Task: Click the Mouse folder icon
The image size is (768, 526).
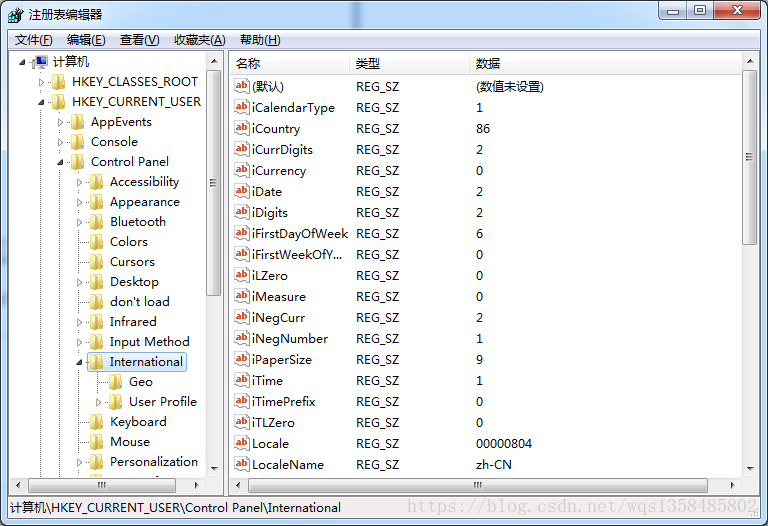Action: (x=97, y=442)
